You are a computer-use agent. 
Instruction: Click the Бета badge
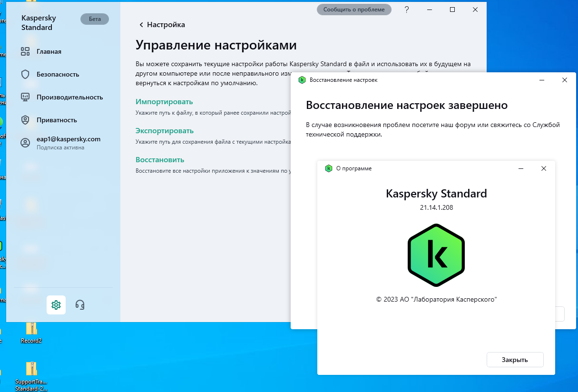pyautogui.click(x=95, y=19)
